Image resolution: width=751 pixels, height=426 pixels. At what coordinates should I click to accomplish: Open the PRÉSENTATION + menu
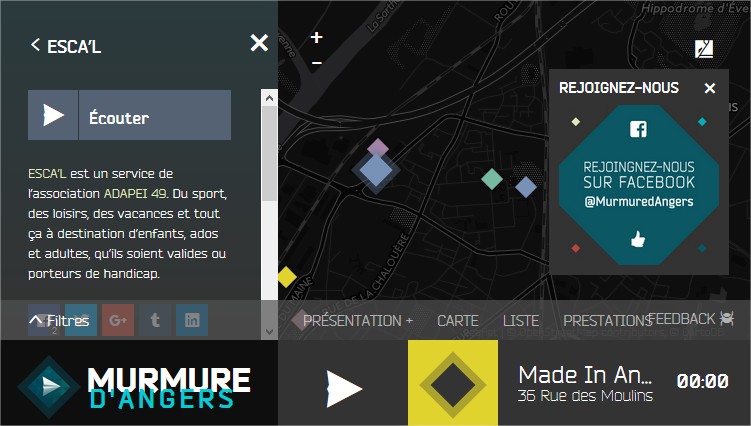pyautogui.click(x=358, y=321)
